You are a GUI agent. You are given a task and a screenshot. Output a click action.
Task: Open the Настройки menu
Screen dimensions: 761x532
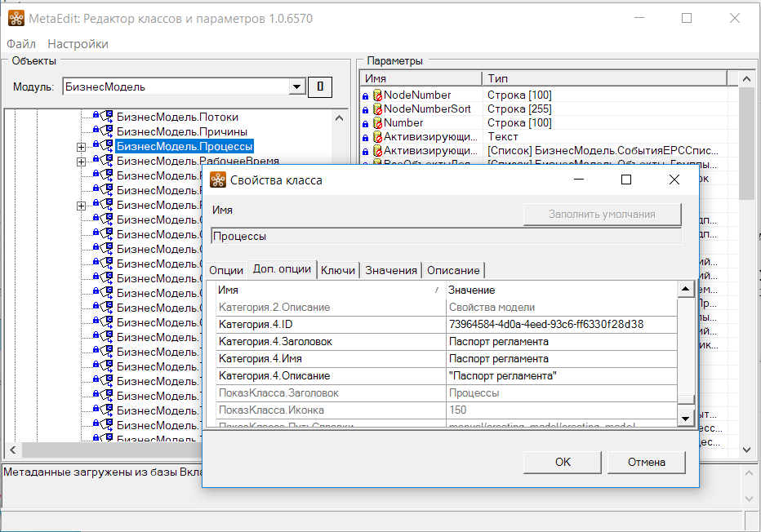point(78,44)
